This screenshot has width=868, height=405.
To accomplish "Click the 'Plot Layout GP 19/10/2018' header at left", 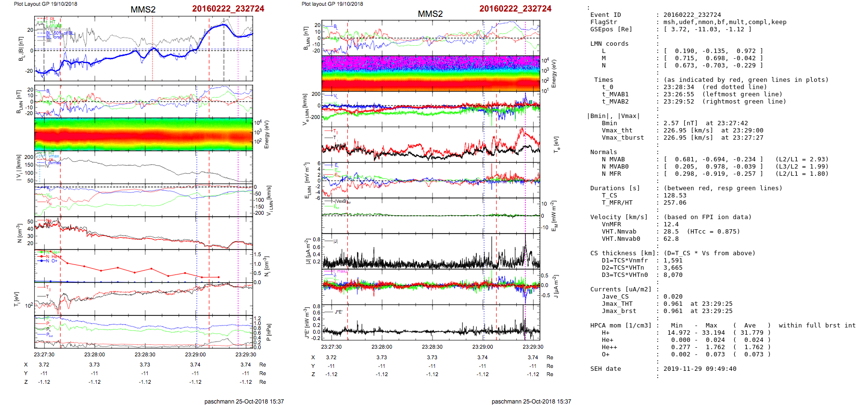I will [x=45, y=4].
